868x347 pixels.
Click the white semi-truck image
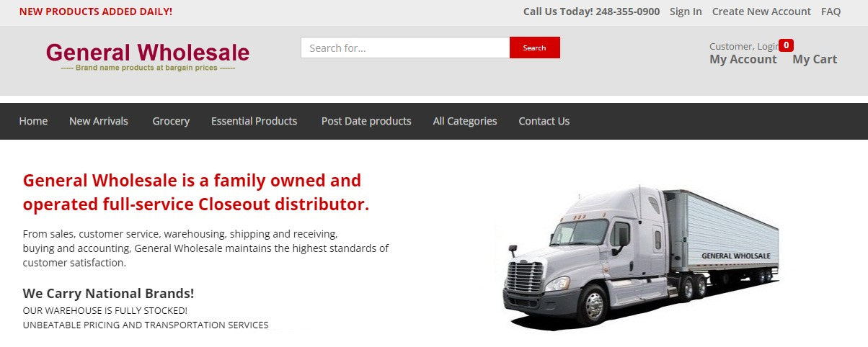638,256
